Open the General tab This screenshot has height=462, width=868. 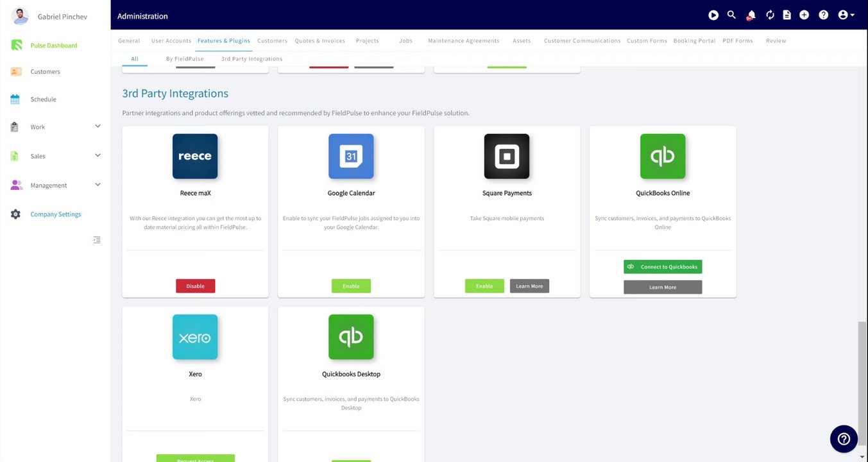pyautogui.click(x=129, y=40)
